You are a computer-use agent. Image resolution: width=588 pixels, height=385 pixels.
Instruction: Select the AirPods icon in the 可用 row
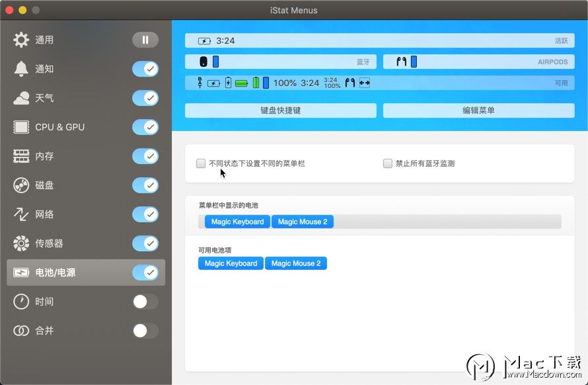point(350,83)
